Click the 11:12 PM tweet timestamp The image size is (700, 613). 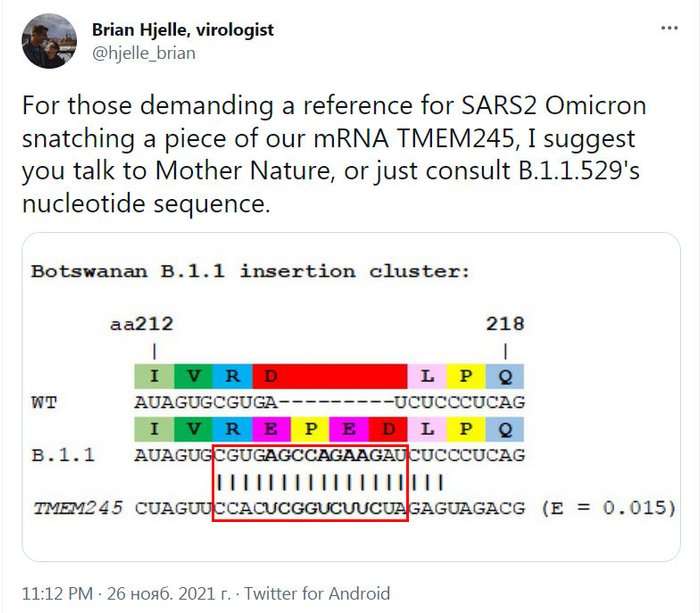click(x=53, y=593)
